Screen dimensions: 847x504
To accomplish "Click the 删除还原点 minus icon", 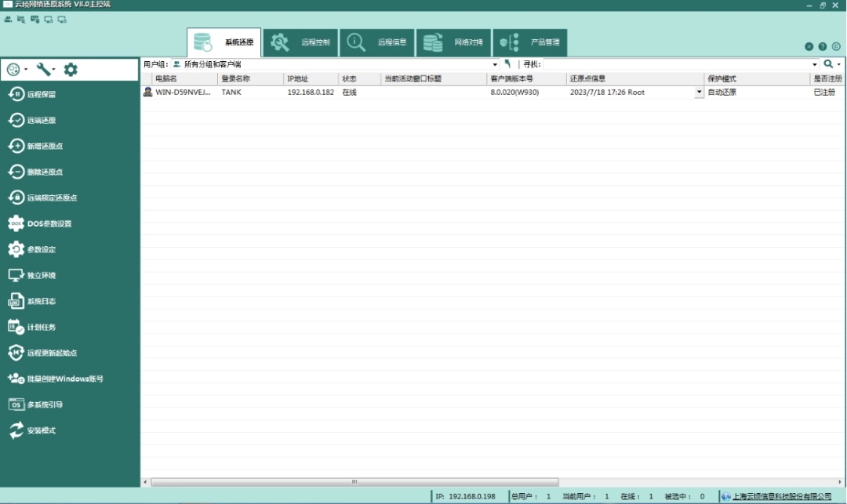I will 16,172.
